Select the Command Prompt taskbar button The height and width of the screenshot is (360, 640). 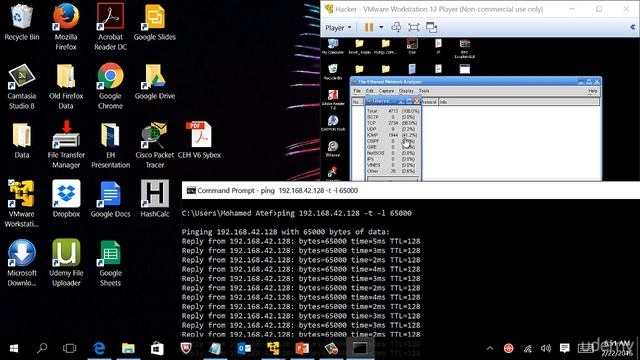tap(360, 348)
